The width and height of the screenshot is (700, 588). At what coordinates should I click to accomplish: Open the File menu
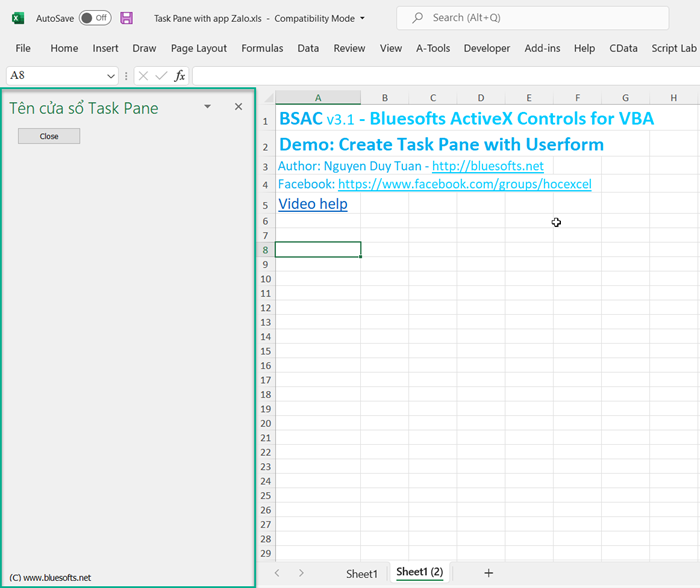[23, 48]
